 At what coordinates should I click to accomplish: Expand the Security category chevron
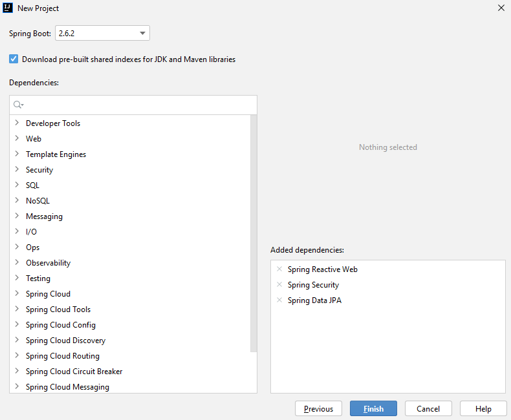pyautogui.click(x=17, y=169)
